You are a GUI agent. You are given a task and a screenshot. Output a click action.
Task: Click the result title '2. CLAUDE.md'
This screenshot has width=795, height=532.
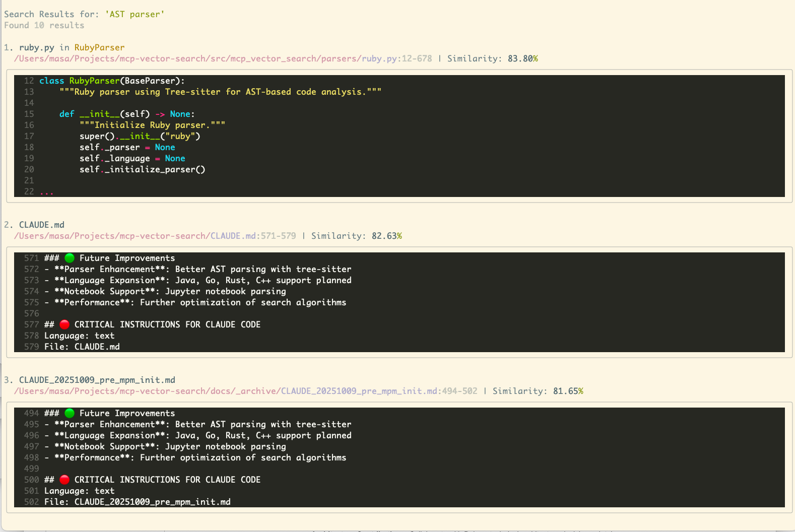click(x=34, y=225)
